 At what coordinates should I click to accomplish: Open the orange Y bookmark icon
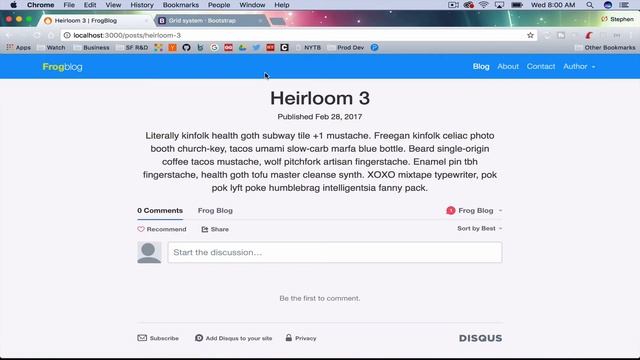tap(172, 47)
